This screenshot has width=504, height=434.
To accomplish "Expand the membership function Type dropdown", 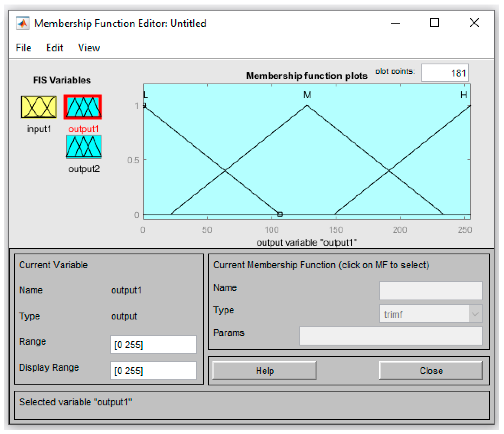I will [x=475, y=314].
